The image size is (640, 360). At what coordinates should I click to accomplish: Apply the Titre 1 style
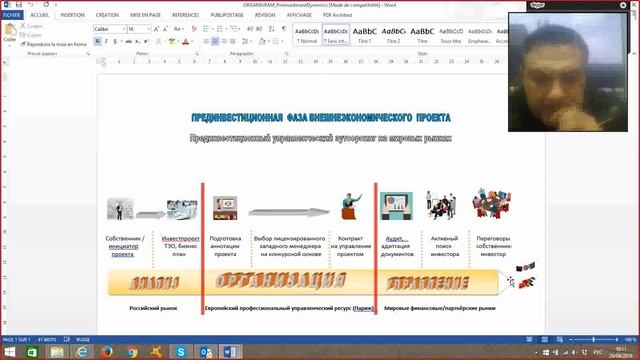[x=364, y=35]
